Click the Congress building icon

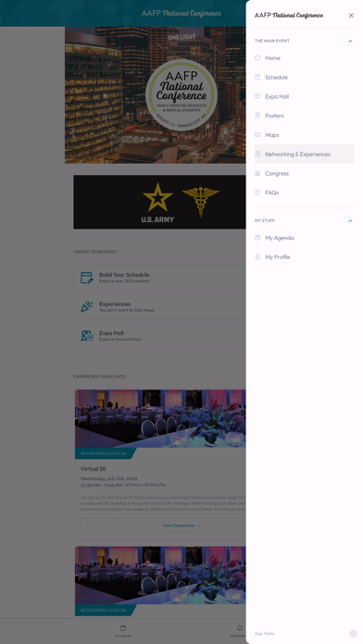257,173
